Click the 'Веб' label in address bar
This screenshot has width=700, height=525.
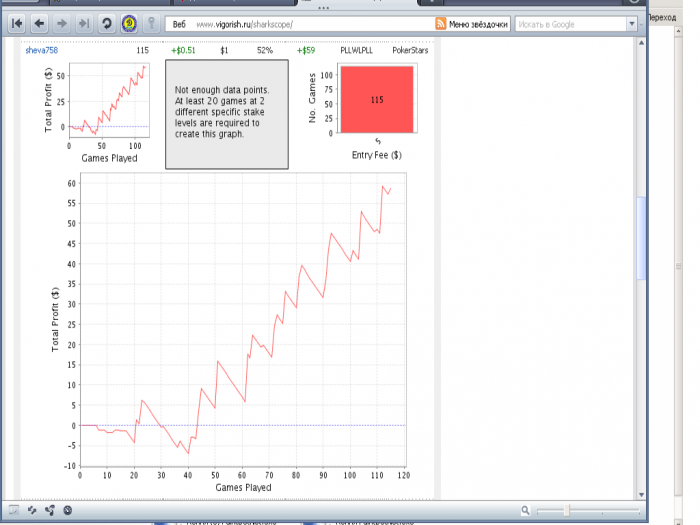[x=179, y=24]
